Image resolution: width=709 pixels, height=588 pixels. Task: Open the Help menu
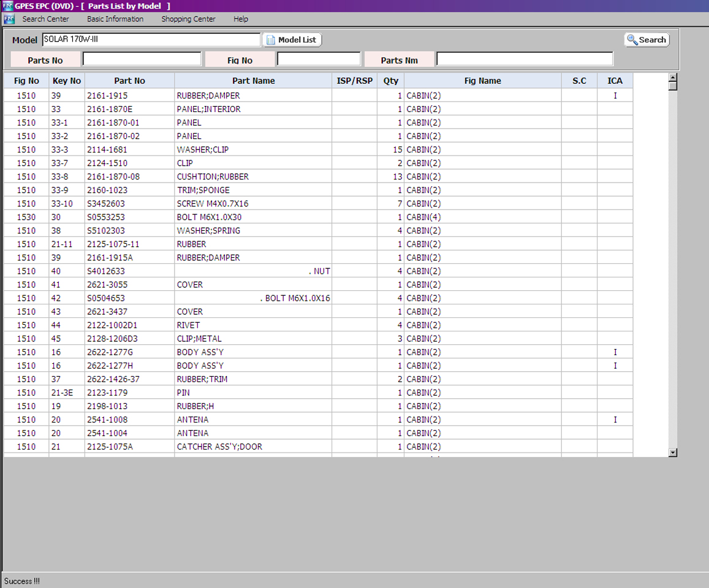tap(241, 19)
